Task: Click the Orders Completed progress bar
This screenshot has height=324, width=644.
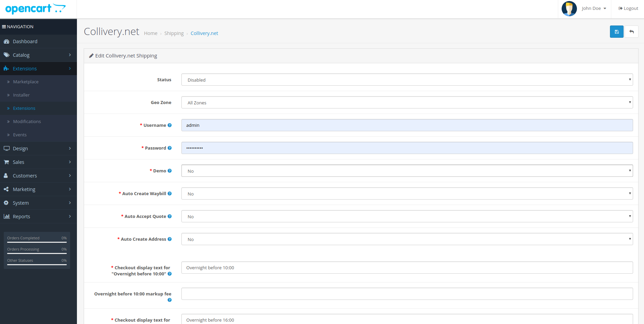Action: 37,242
